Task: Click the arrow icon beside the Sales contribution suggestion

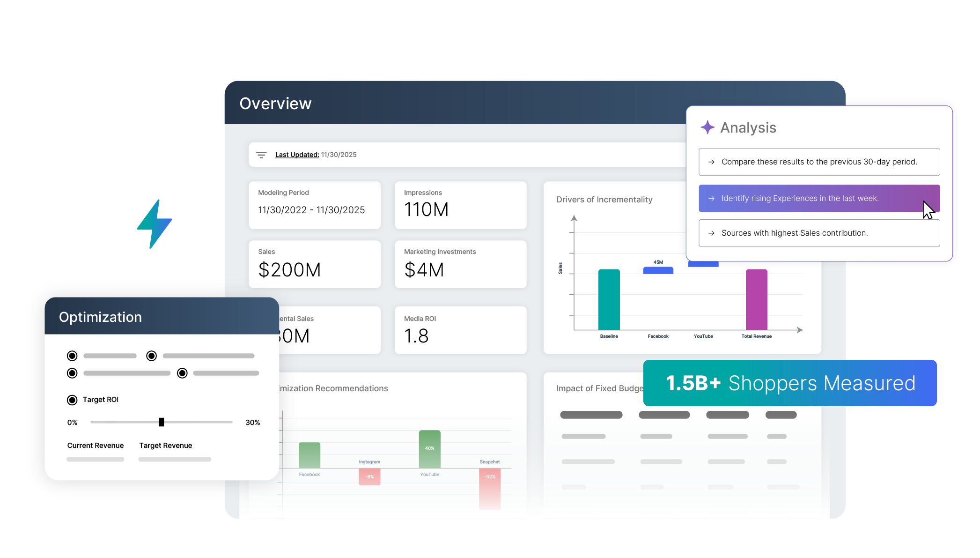Action: pos(711,233)
